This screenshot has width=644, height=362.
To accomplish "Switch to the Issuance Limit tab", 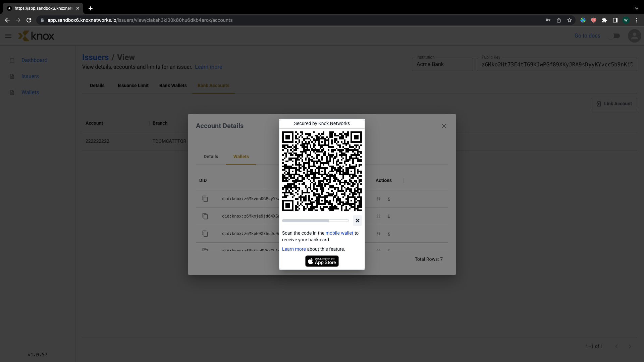I will tap(133, 86).
